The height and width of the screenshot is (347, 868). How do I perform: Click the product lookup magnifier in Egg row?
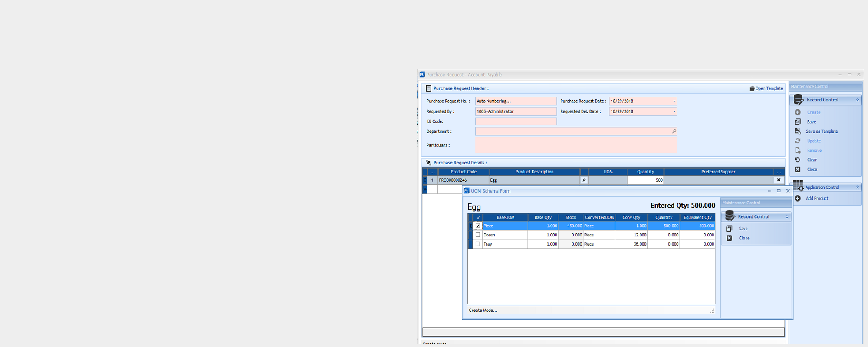[584, 180]
